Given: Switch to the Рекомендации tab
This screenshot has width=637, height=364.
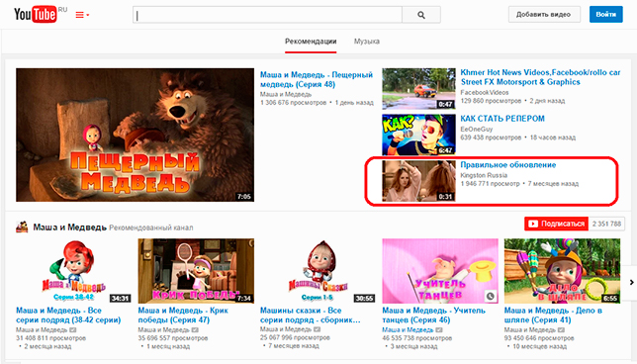Looking at the screenshot, I should [311, 42].
